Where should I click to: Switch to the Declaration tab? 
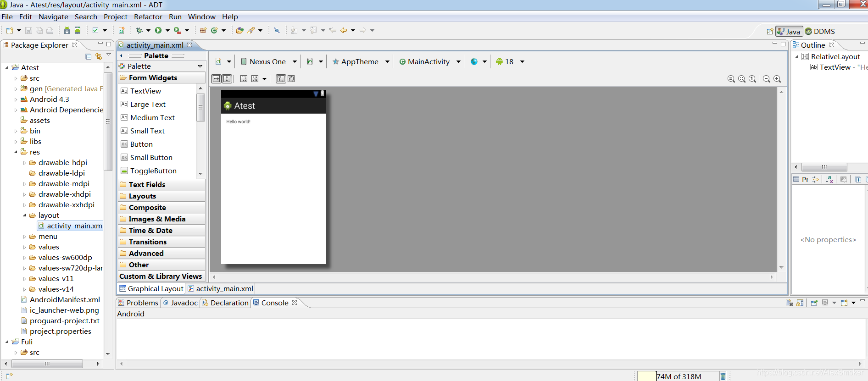coord(225,303)
